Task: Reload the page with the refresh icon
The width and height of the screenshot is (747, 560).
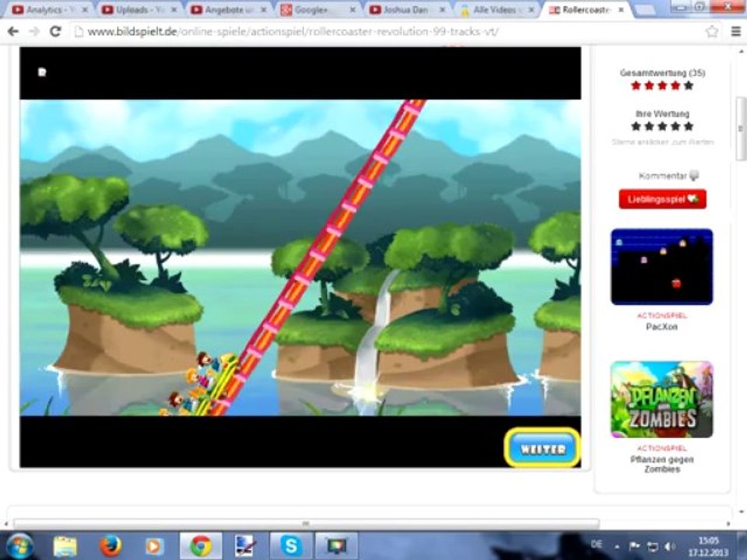Action: 55,31
